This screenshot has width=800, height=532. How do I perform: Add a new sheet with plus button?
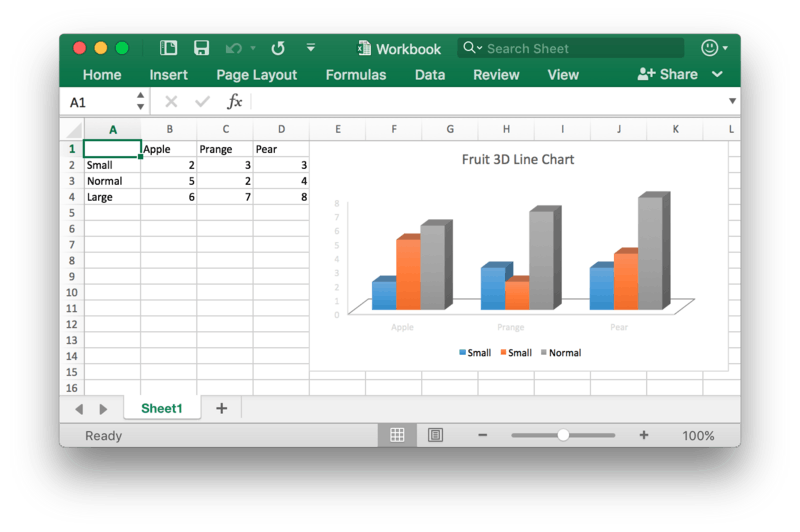coord(221,408)
